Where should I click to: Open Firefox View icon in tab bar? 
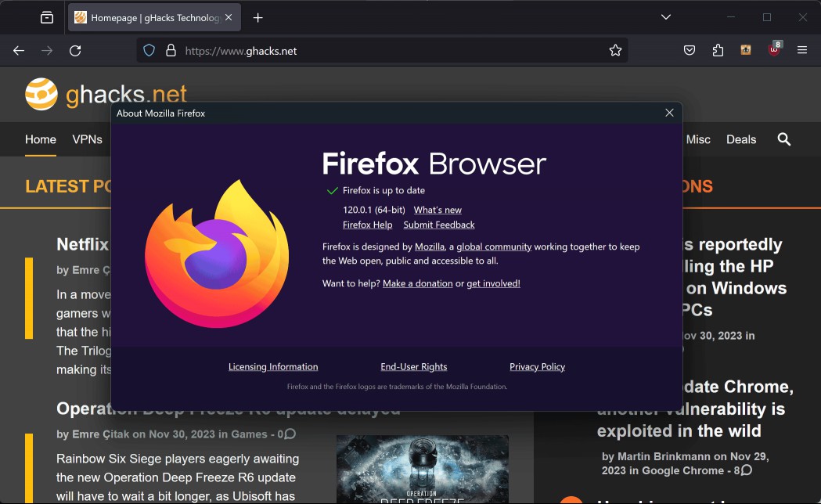click(47, 18)
